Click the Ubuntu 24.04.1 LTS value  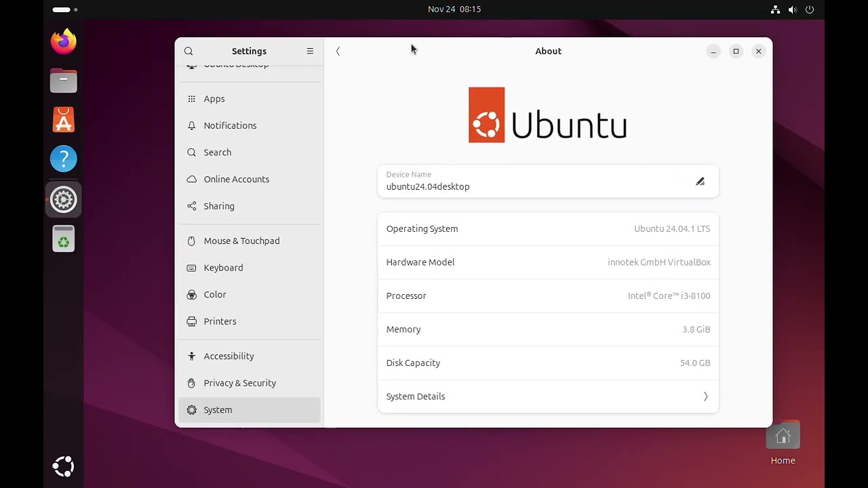tap(672, 228)
